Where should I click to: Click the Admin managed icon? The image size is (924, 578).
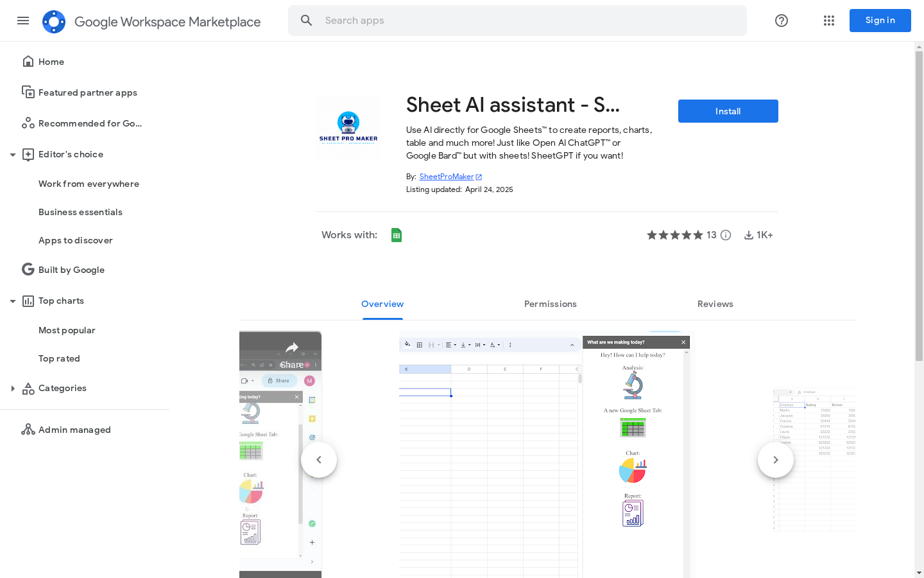(x=28, y=430)
